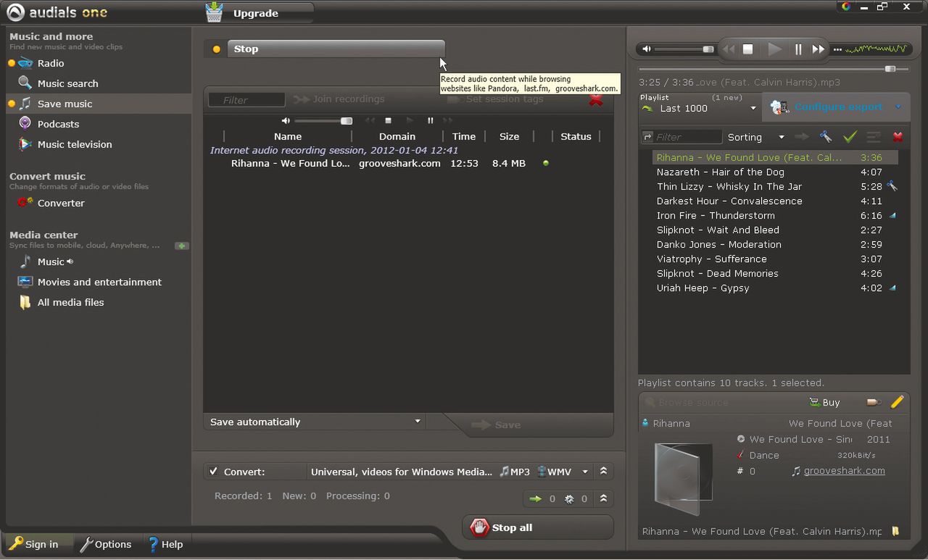The height and width of the screenshot is (560, 928).
Task: Open the Radio section
Action: pyautogui.click(x=51, y=63)
